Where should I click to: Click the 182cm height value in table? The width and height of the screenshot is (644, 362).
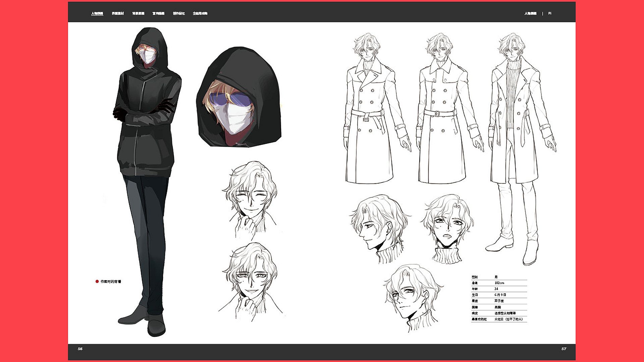(x=499, y=283)
